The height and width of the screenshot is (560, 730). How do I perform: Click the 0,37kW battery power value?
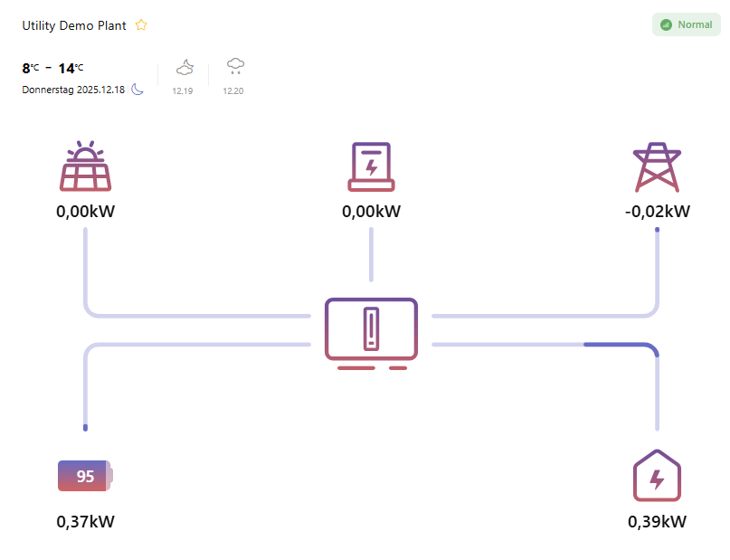pyautogui.click(x=86, y=521)
